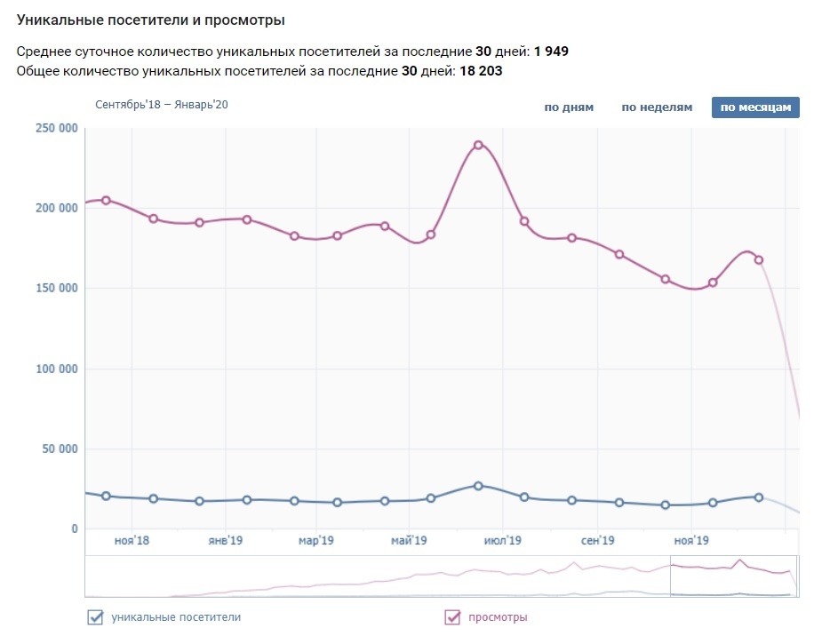Click the right edge of the overview range selector

[797, 576]
